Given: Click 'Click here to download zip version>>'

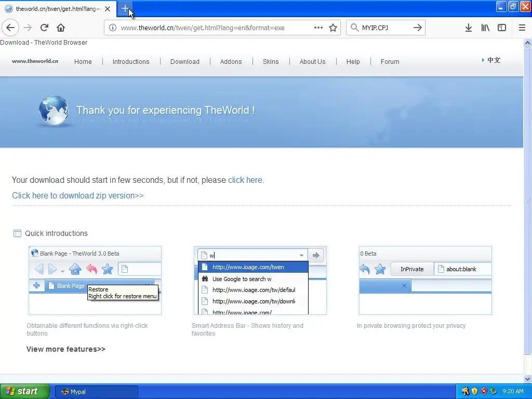Looking at the screenshot, I should click(78, 196).
